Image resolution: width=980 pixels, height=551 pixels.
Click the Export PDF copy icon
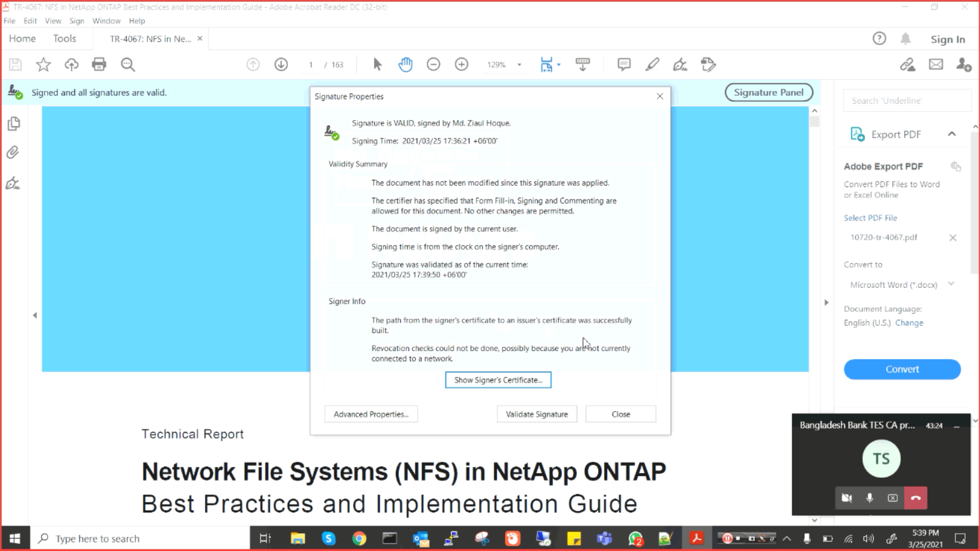click(956, 166)
